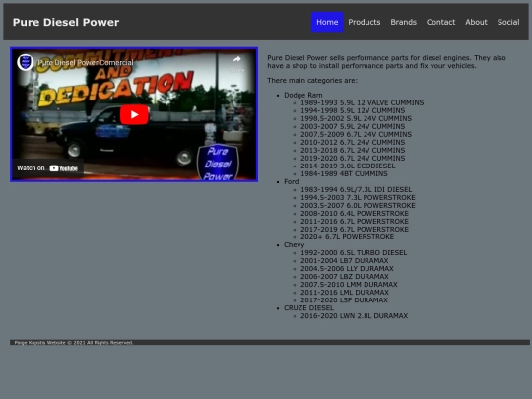The image size is (532, 399).
Task: Click '2007.5-2010 LMM DURAMAX'
Action: (349, 285)
